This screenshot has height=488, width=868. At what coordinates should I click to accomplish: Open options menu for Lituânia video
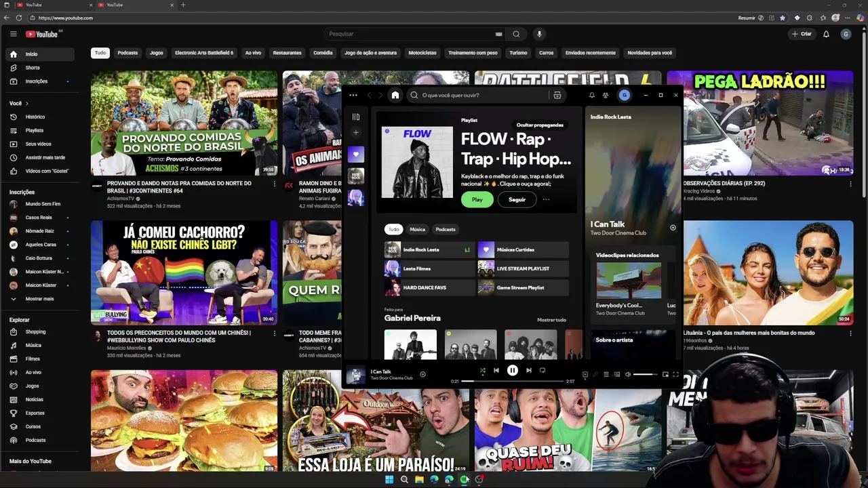pos(850,333)
